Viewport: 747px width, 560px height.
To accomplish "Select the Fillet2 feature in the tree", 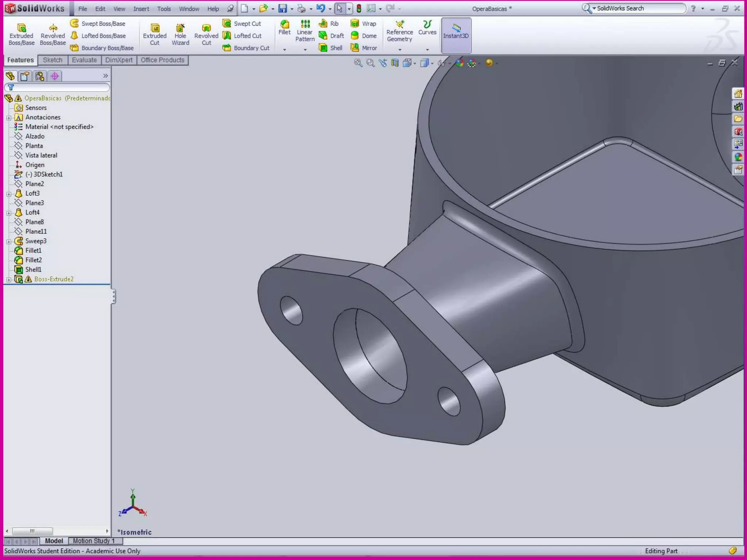I will tap(33, 260).
